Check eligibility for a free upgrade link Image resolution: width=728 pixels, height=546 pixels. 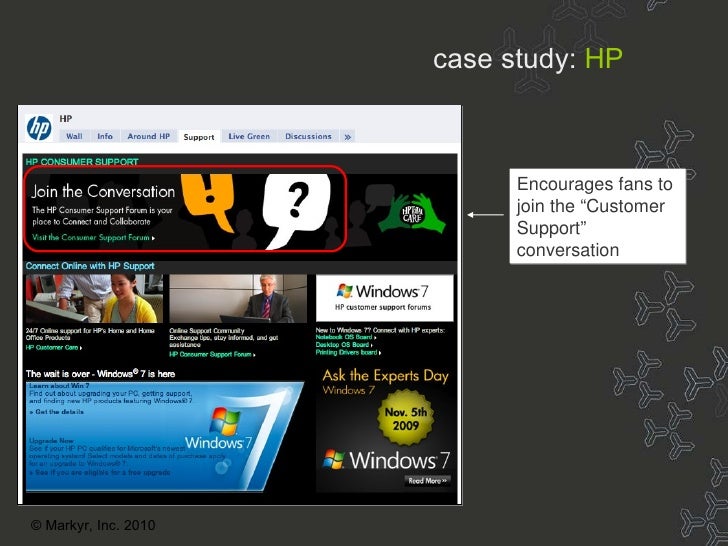click(99, 472)
